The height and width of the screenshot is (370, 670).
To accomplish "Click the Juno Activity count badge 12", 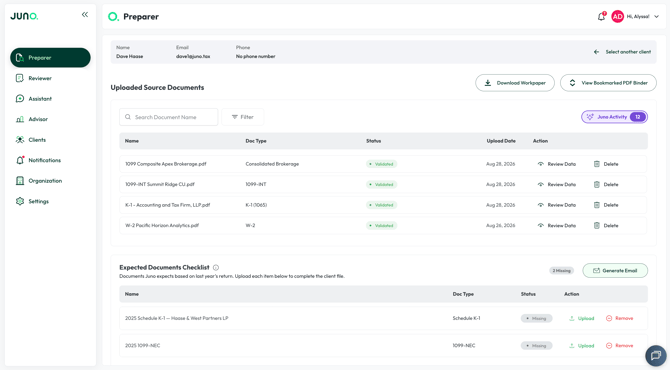I will coord(638,117).
